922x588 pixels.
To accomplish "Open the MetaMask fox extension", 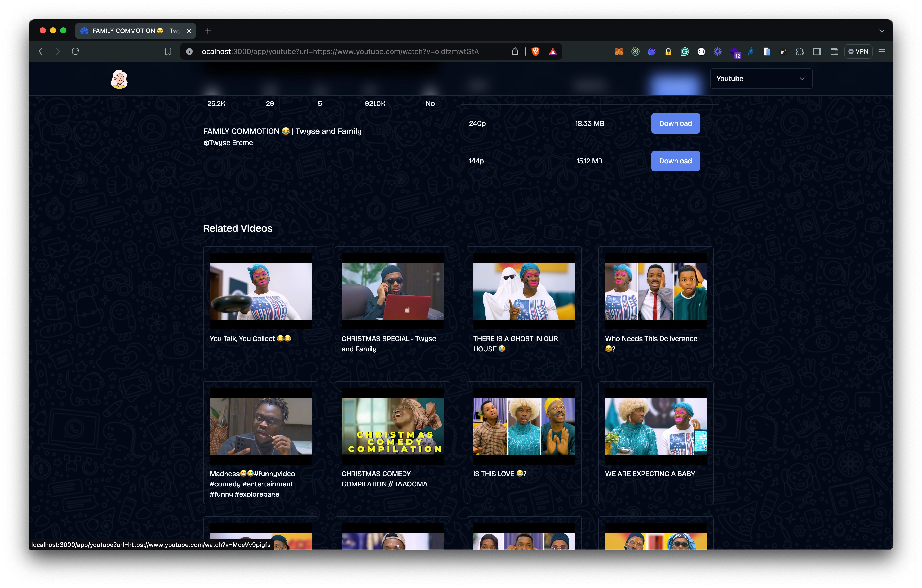I will pyautogui.click(x=618, y=52).
